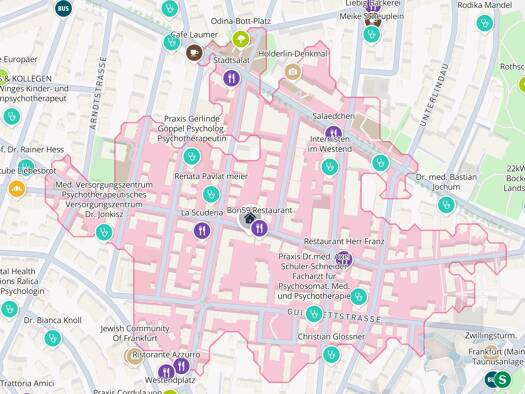This screenshot has height=394, width=525.
Task: Select Praxis Gerlinde Göppel stethoscope marker
Action: [192, 157]
